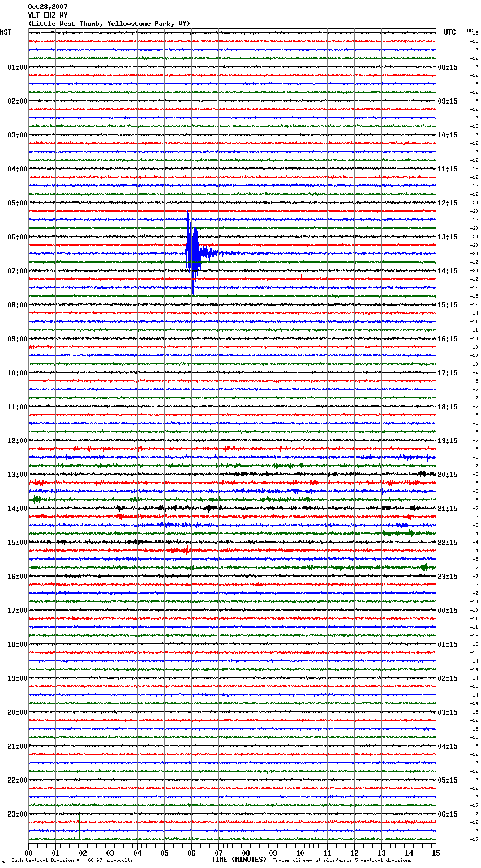Click minute tick 00 on bottom axis
Viewport: 481px width, 868px height.
click(x=29, y=853)
